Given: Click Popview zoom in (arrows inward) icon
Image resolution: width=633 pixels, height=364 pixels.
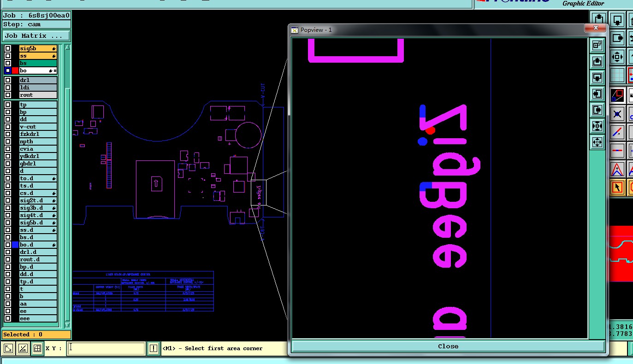Looking at the screenshot, I should [x=597, y=126].
